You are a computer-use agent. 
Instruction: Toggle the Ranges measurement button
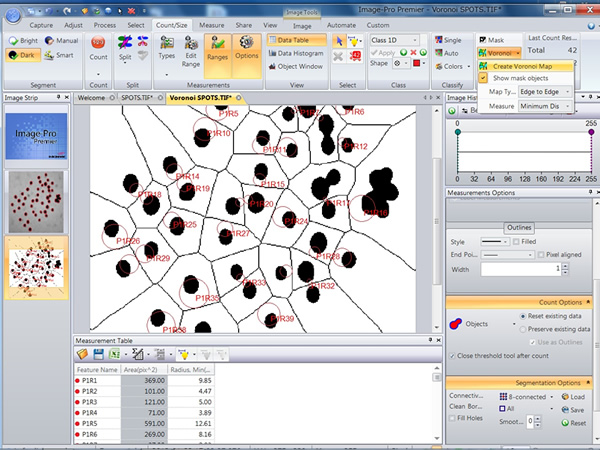pos(217,55)
